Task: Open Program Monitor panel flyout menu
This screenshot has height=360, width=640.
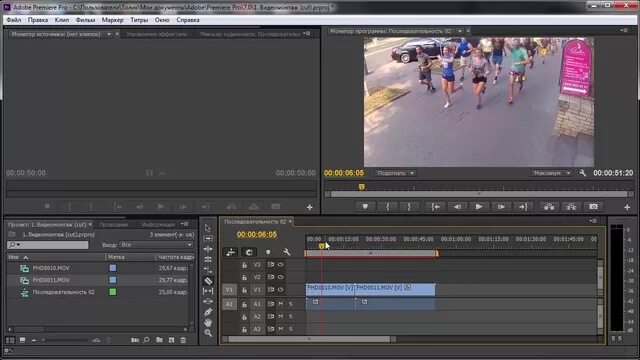Action: [624, 30]
